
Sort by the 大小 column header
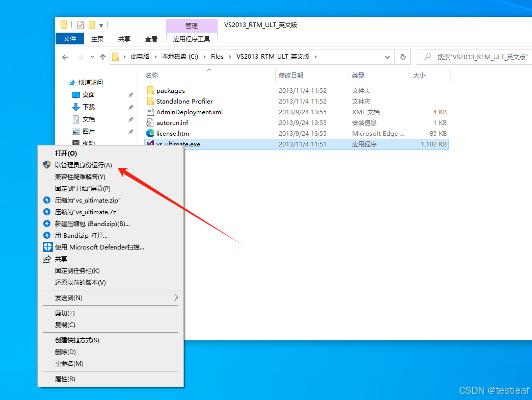(419, 75)
